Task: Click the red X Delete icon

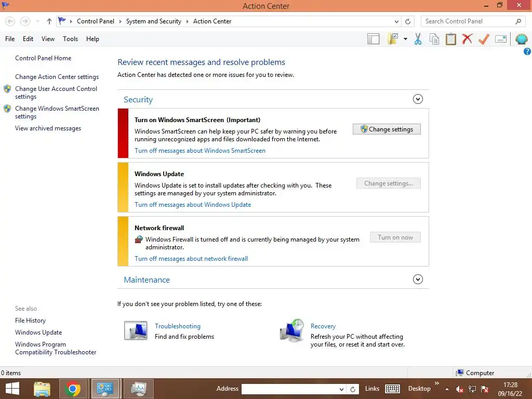Action: 467,38
